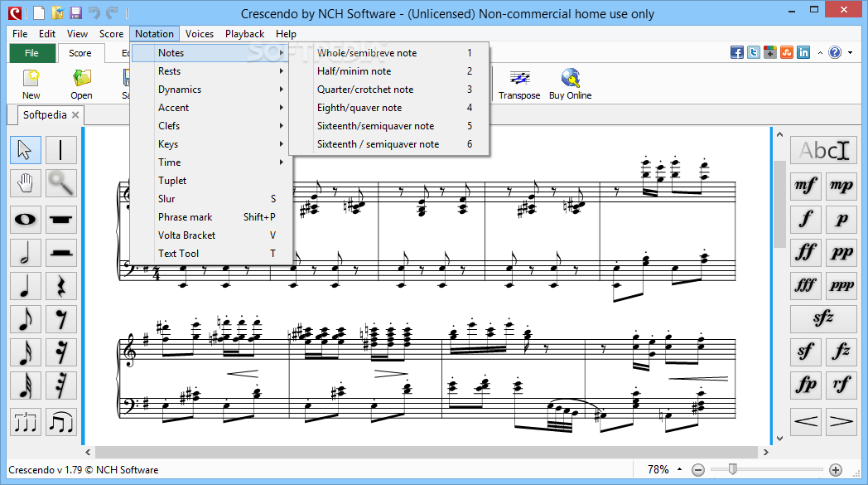Expand the Accent submenu
The height and width of the screenshot is (485, 868).
coord(210,108)
